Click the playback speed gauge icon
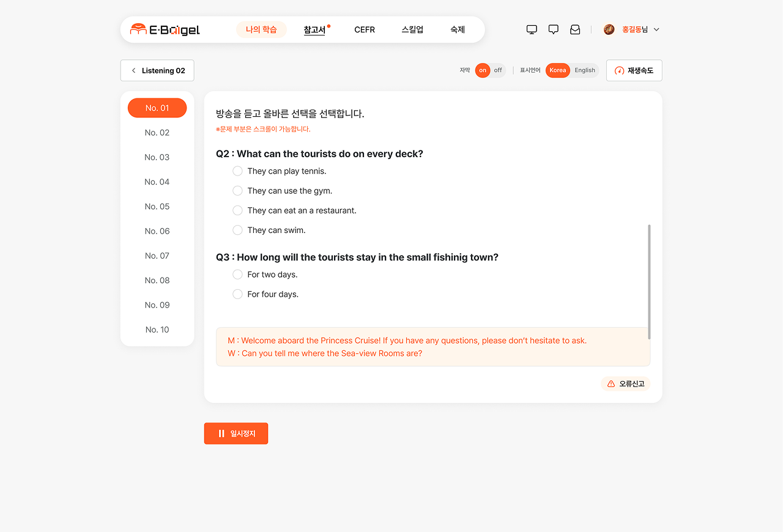Viewport: 783px width, 532px height. 619,71
